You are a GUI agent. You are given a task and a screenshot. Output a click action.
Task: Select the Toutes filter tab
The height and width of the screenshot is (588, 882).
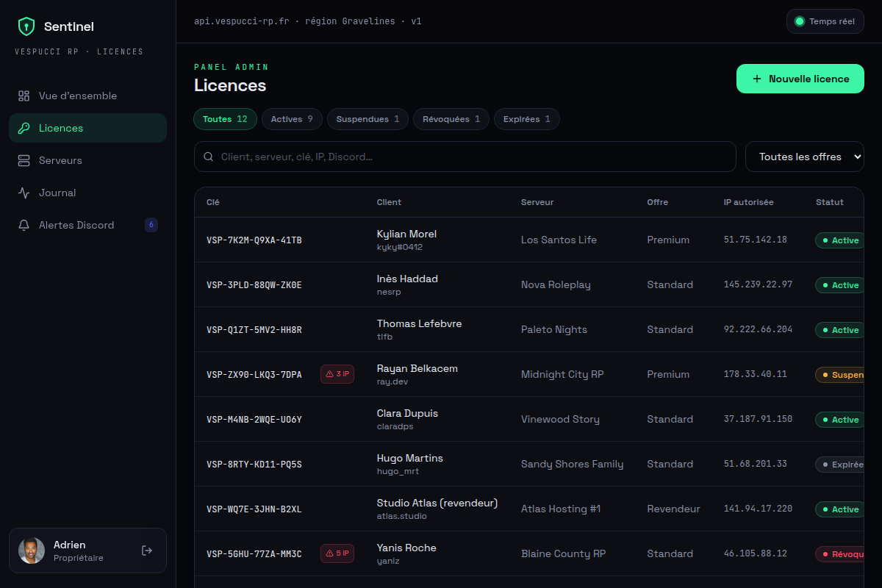[x=225, y=119]
